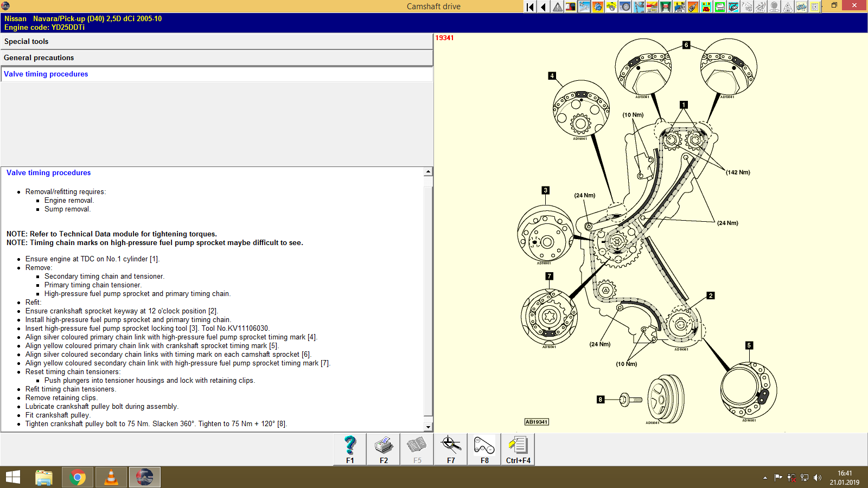This screenshot has height=488, width=868.
Task: Open the Windows Start menu
Action: pos(12,477)
